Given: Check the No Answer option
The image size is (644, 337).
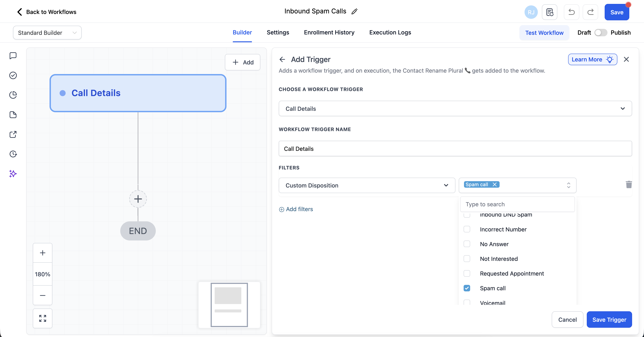Looking at the screenshot, I should [x=467, y=244].
